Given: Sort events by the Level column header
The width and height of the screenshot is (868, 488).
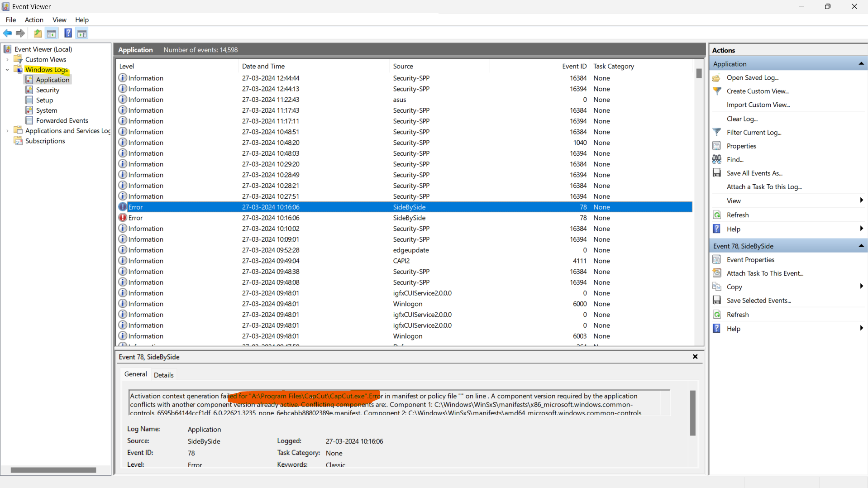Looking at the screenshot, I should point(177,66).
